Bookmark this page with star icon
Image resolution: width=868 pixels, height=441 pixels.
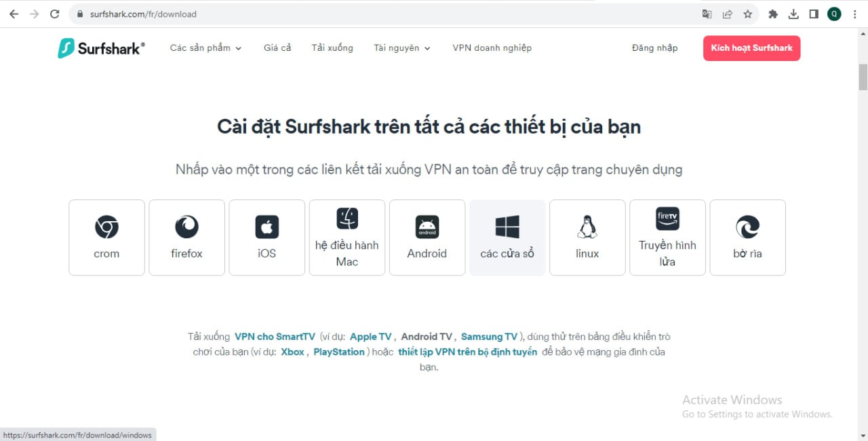point(747,14)
